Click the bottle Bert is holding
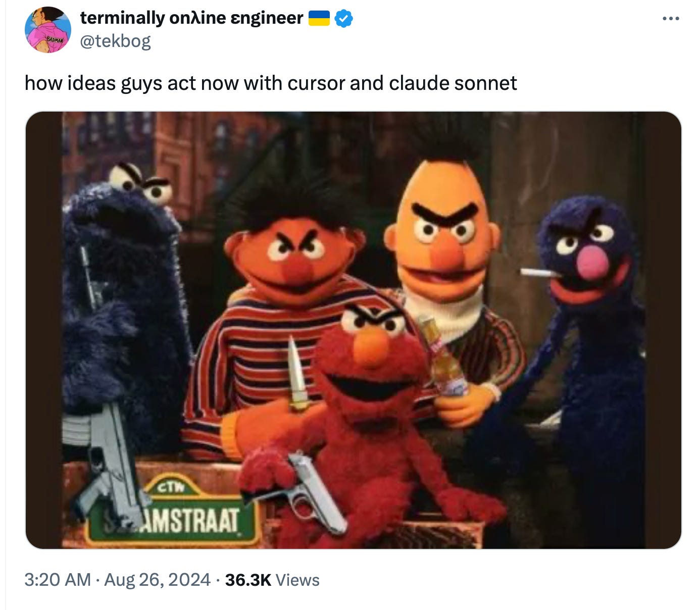Viewport: 700px width, 610px height. coord(442,357)
